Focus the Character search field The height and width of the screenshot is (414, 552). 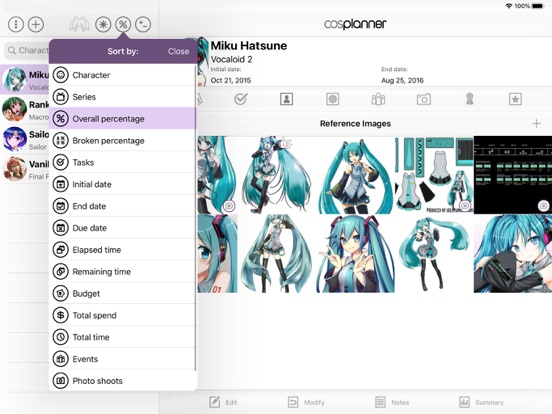[x=27, y=50]
